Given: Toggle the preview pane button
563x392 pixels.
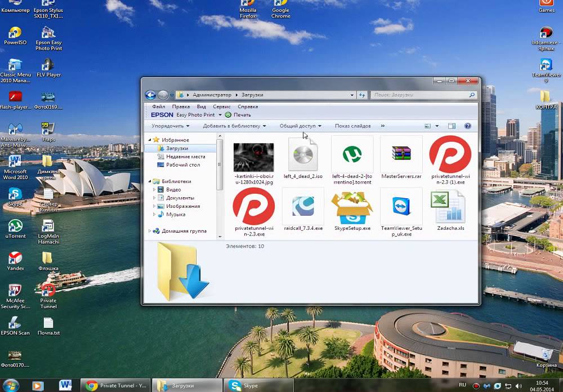Looking at the screenshot, I should pos(452,126).
